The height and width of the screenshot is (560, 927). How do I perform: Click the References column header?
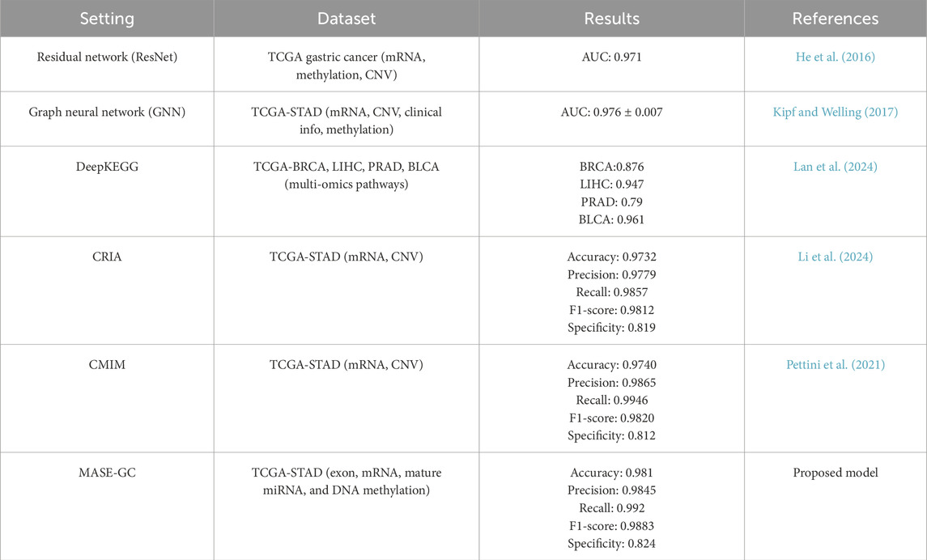pyautogui.click(x=836, y=18)
